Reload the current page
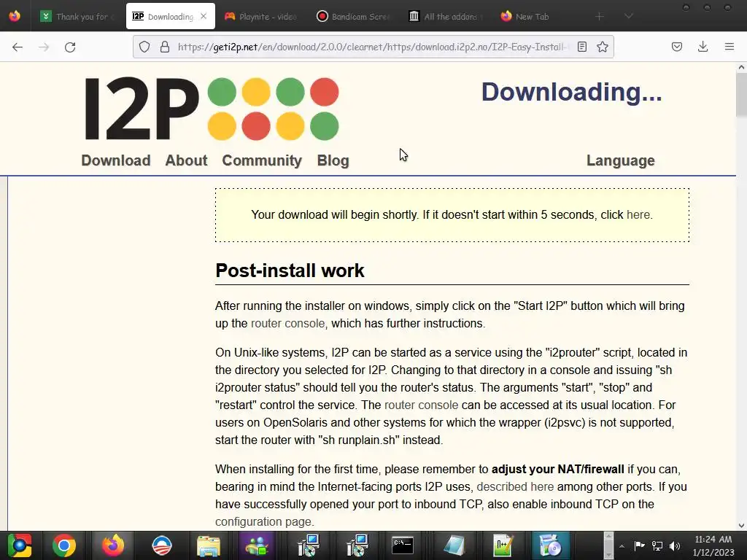Screen dimensions: 747x560 coord(70,47)
